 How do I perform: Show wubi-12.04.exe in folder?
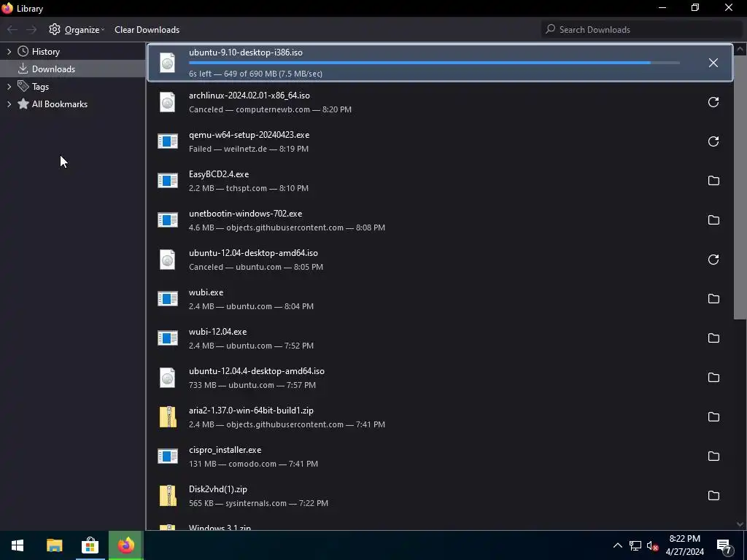pos(713,338)
